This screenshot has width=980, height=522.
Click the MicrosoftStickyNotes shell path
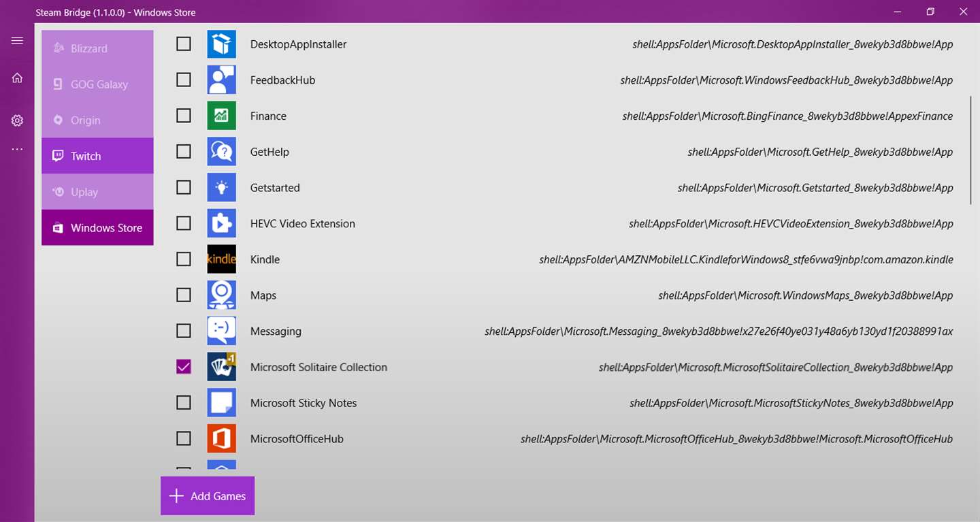click(791, 403)
